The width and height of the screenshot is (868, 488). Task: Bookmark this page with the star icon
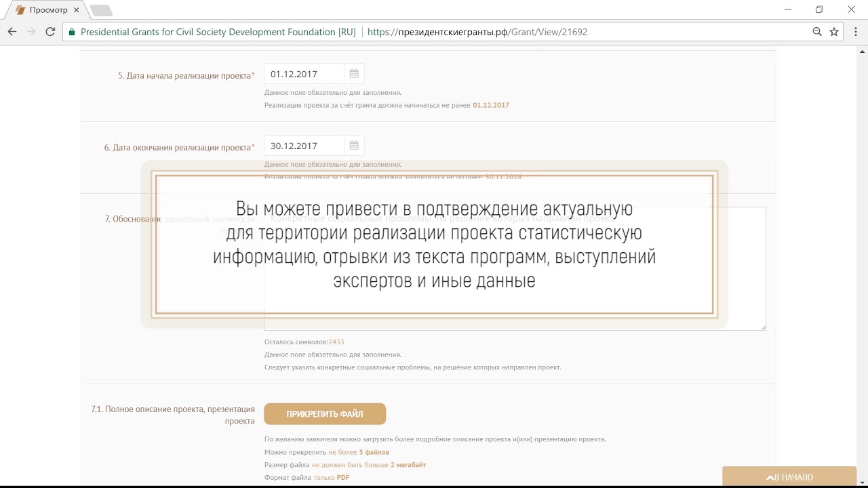[x=834, y=32]
